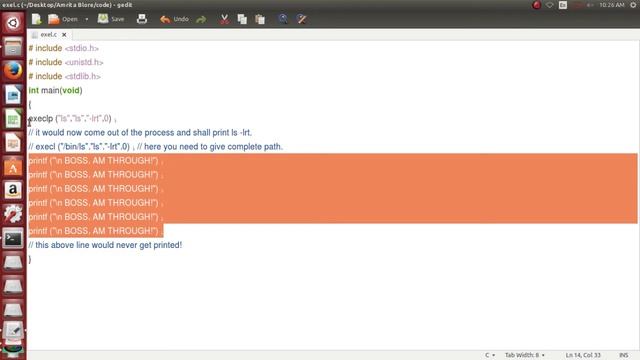Image resolution: width=640 pixels, height=360 pixels.
Task: Open Ubuntu Software Center from dock
Action: pos(13,167)
